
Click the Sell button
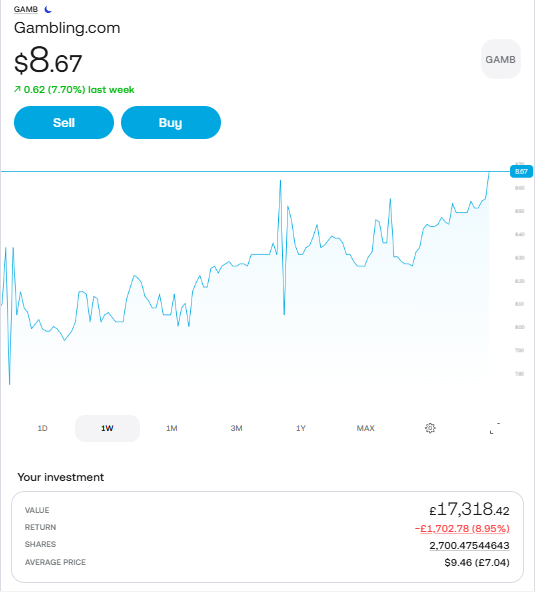64,123
